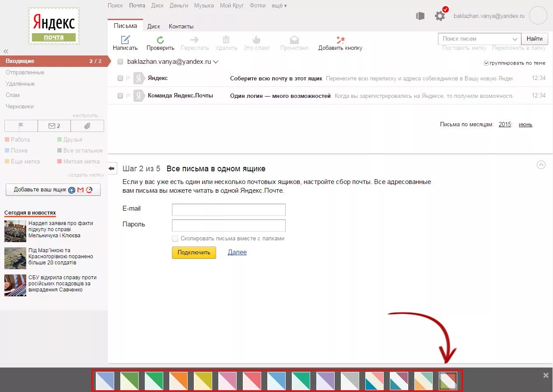Switch to the Диск tab
Image resolution: width=553 pixels, height=392 pixels.
click(154, 26)
